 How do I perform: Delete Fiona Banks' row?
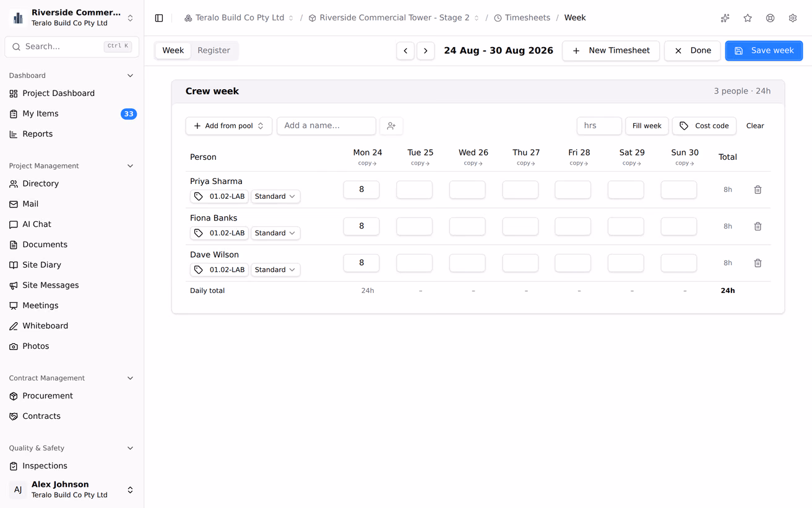(x=758, y=226)
